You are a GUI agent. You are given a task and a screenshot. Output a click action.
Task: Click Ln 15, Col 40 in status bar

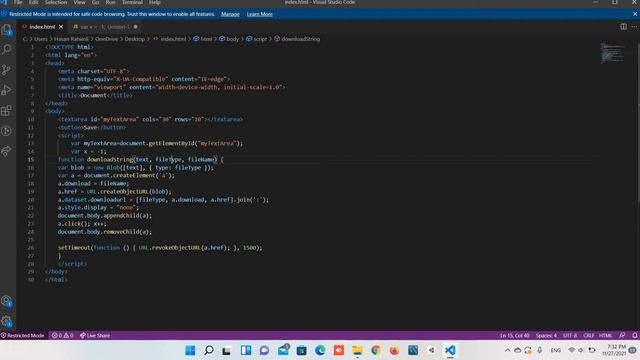(x=514, y=336)
